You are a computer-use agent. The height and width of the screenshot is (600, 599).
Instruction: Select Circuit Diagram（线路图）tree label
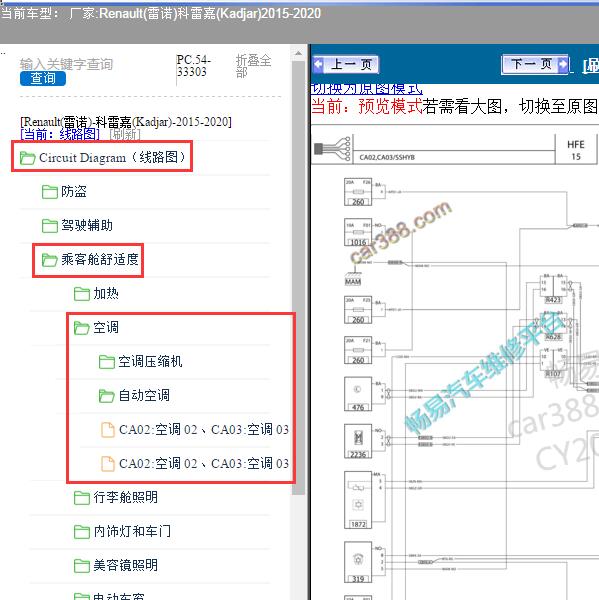(x=112, y=157)
